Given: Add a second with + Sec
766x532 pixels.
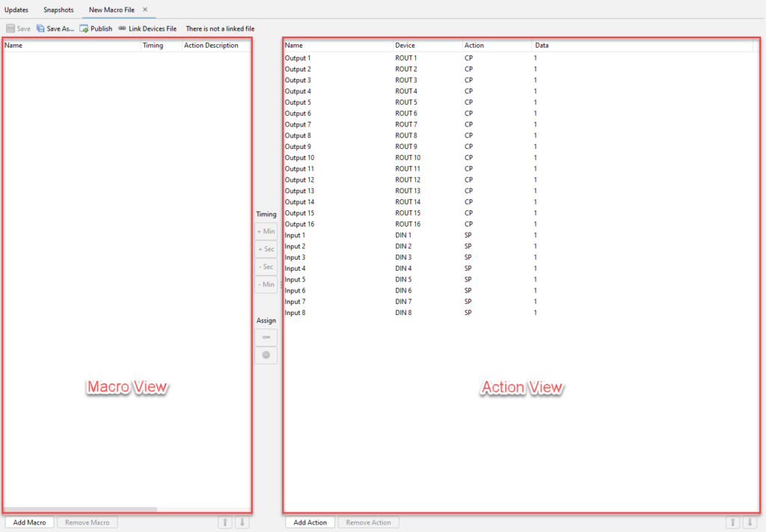Looking at the screenshot, I should point(266,249).
